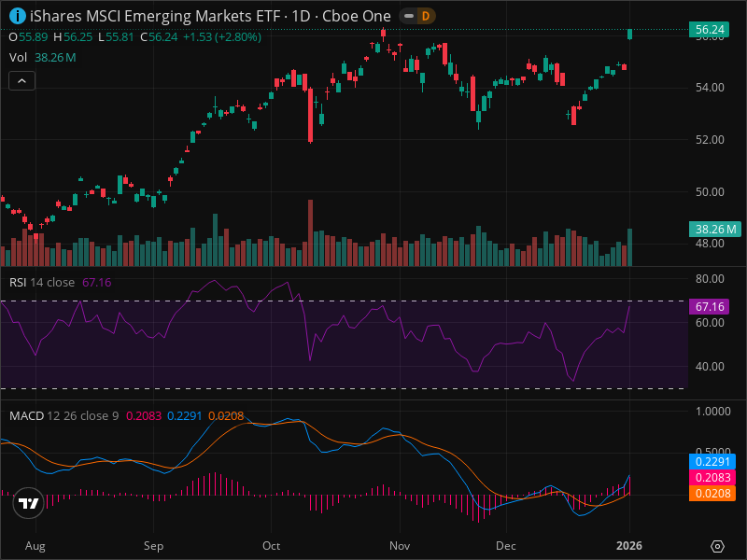The width and height of the screenshot is (747, 560).
Task: Toggle the market status dash indicator
Action: tap(409, 16)
